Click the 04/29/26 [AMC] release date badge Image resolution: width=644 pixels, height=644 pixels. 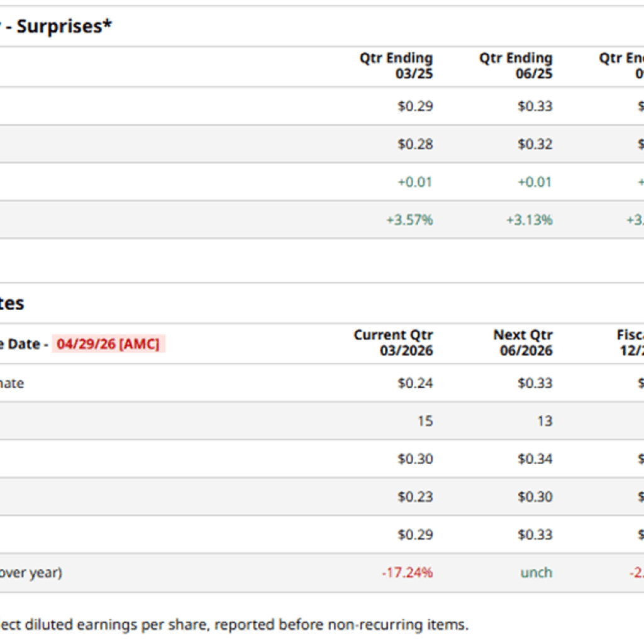click(108, 344)
